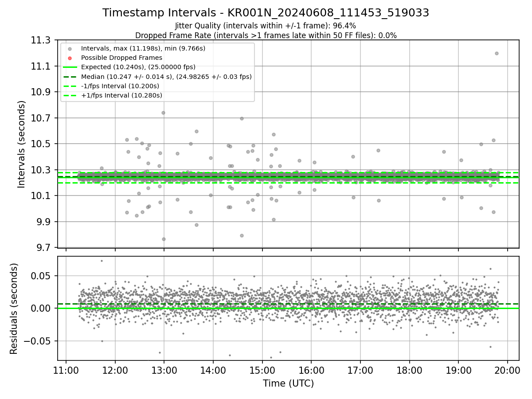Click the Median legend entry
Image resolution: width=532 pixels, height=399 pixels.
tap(166, 77)
